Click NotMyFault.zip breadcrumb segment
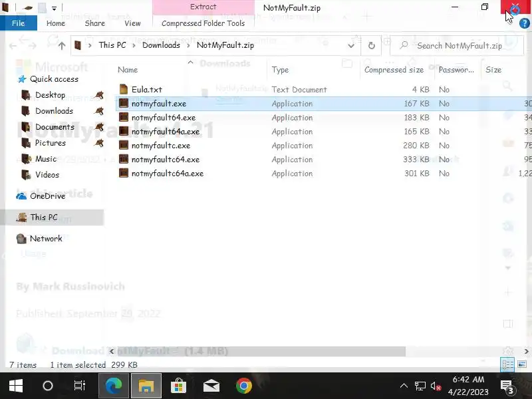This screenshot has width=532, height=399. (x=225, y=45)
